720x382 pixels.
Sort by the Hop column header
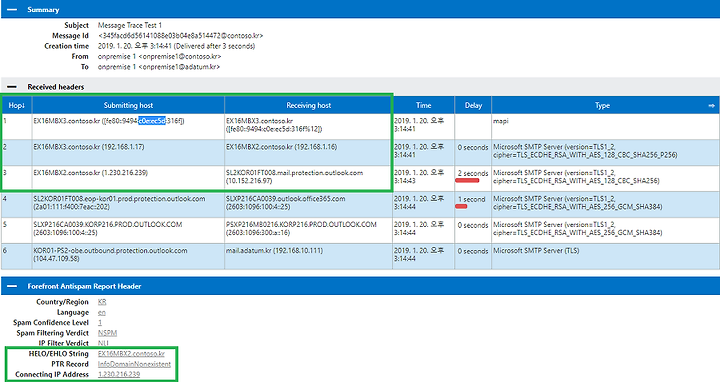click(x=17, y=105)
